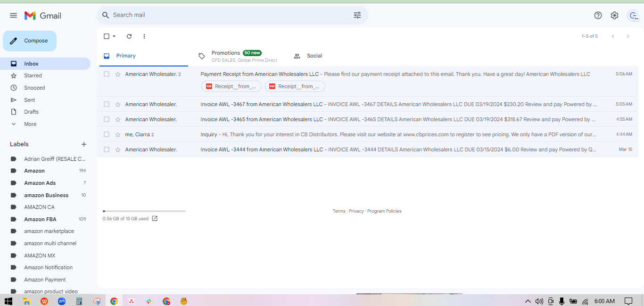
Task: Click the storage usage progress bar
Action: pyautogui.click(x=144, y=211)
